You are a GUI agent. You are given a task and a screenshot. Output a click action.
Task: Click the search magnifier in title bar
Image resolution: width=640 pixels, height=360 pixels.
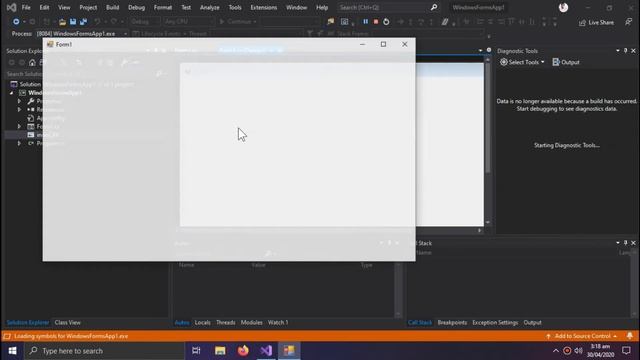(434, 7)
